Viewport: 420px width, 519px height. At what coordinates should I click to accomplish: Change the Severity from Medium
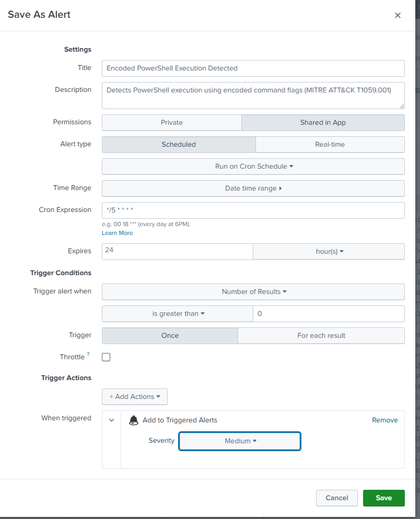pos(239,441)
